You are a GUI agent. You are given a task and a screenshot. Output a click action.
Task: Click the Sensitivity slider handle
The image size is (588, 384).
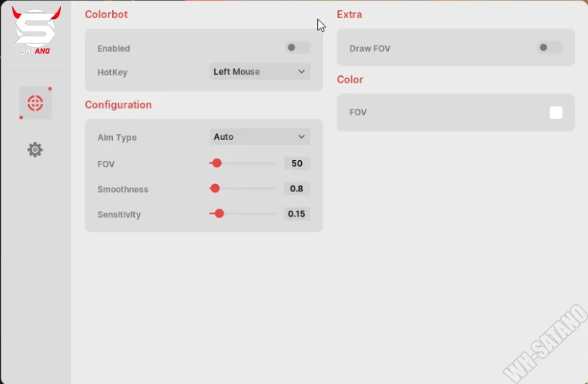click(219, 214)
